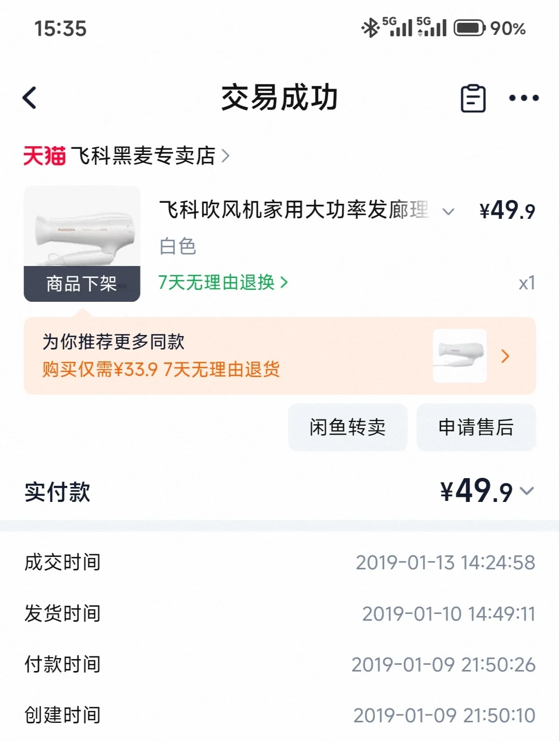Screen dimensions: 560x741
Task: Tap the Bluetooth status icon
Action: (x=370, y=28)
